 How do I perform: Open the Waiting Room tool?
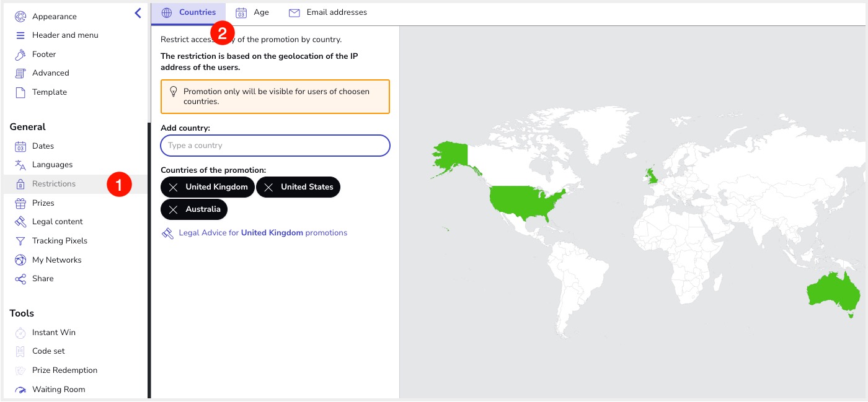pyautogui.click(x=58, y=390)
